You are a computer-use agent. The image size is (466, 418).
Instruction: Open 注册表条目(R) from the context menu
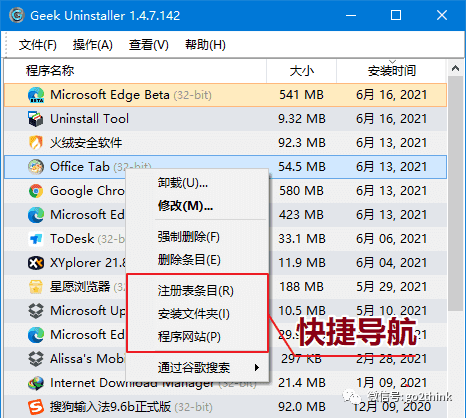[196, 291]
